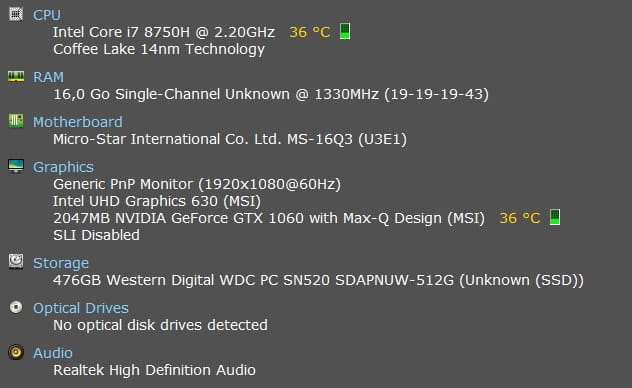This screenshot has width=632, height=388.
Task: Click the Audio speaker icon
Action: tap(16, 352)
